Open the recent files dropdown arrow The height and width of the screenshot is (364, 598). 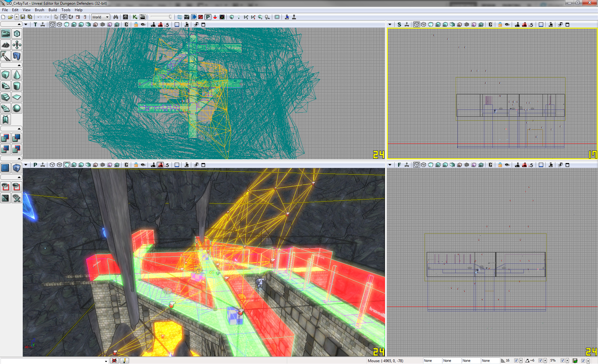click(17, 17)
